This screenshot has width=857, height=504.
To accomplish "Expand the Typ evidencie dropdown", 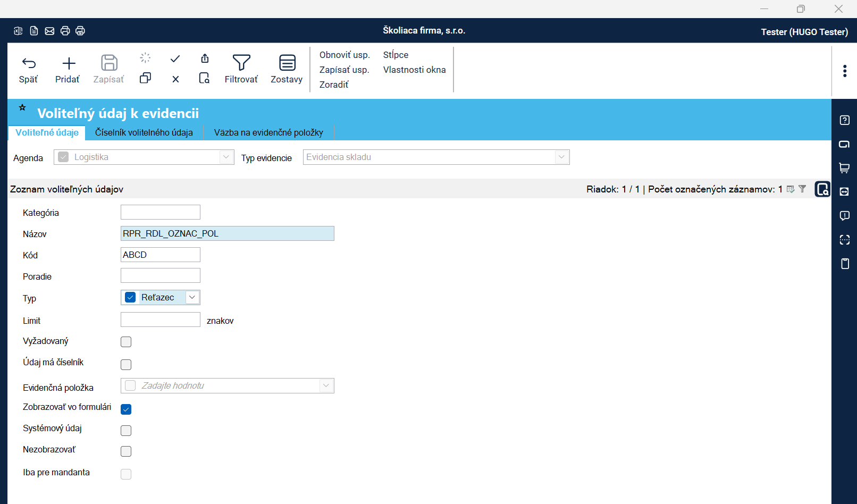I will [561, 157].
